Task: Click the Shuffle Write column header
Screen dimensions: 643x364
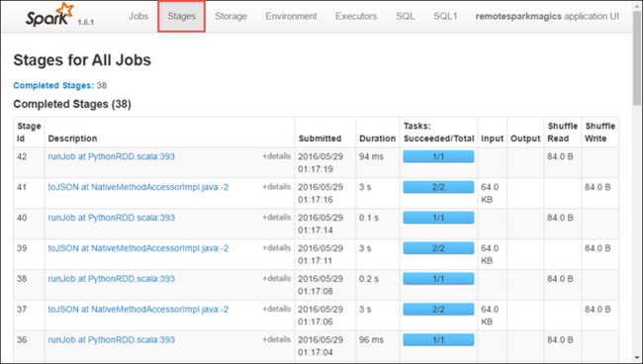Action: pyautogui.click(x=599, y=132)
